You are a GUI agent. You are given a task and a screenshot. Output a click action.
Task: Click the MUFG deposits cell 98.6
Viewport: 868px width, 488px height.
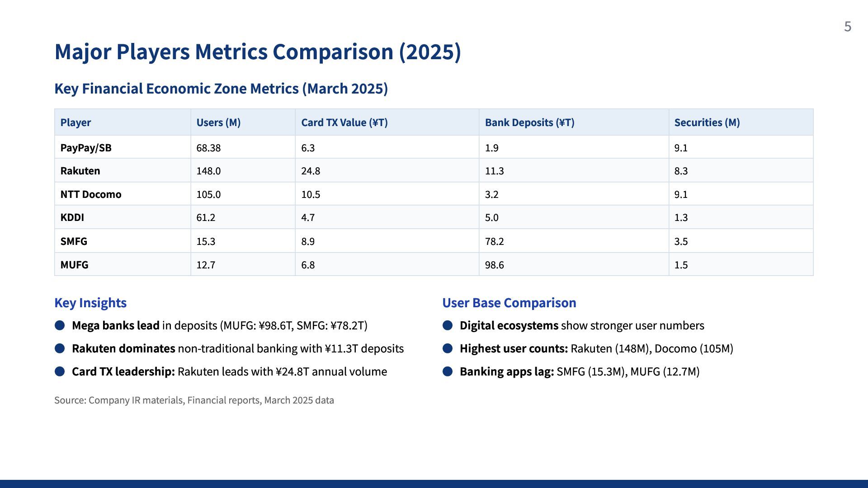[x=494, y=265]
